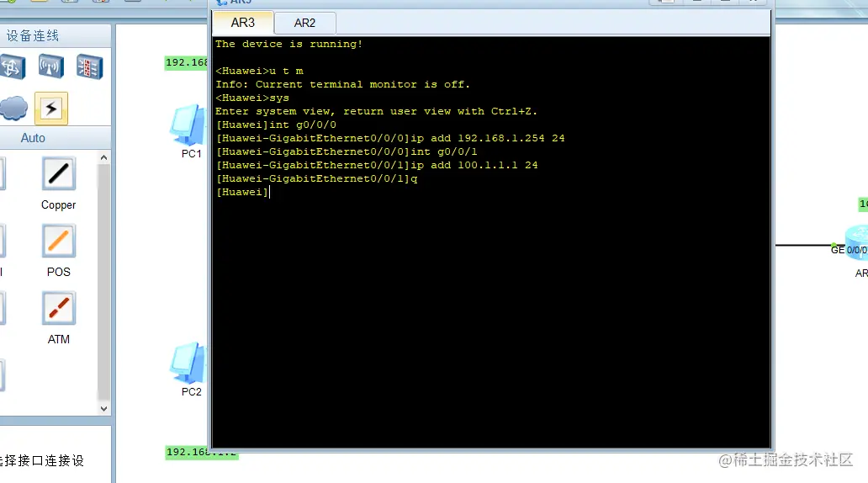Select the firewall device category icon
This screenshot has width=868, height=483.
89,67
